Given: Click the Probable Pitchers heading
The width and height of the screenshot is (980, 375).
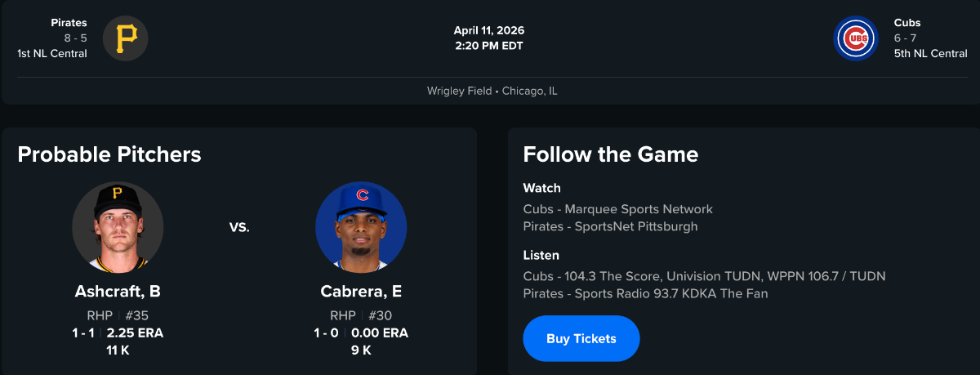Looking at the screenshot, I should point(109,154).
